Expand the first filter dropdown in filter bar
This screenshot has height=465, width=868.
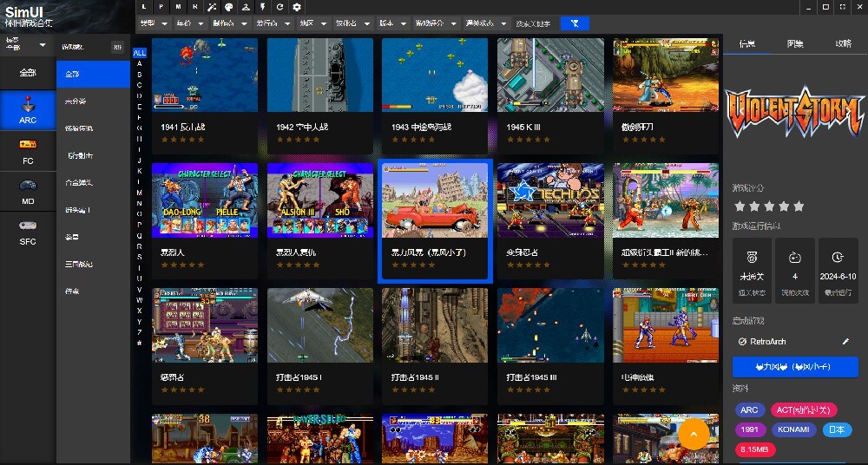(154, 23)
